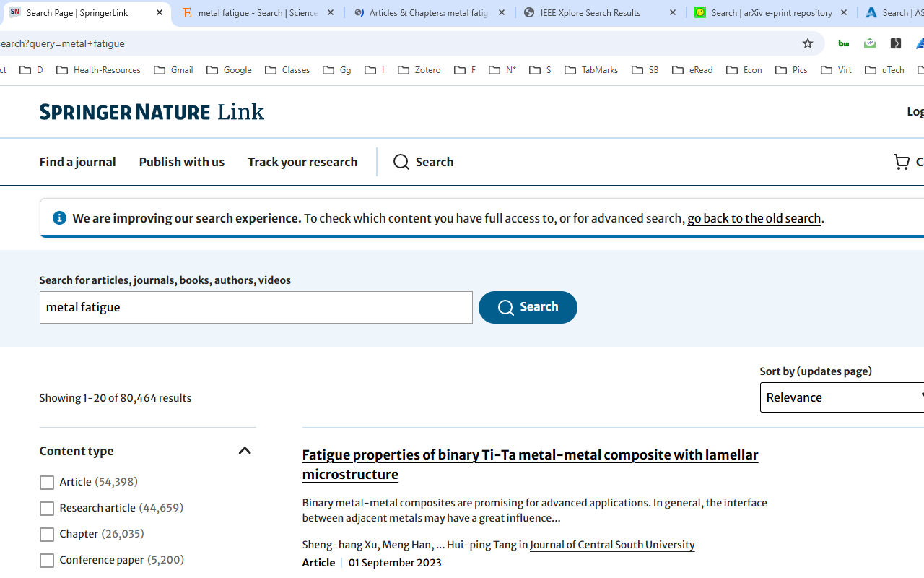This screenshot has height=578, width=924.
Task: Close the arXiv e-print repository tab
Action: pos(844,12)
